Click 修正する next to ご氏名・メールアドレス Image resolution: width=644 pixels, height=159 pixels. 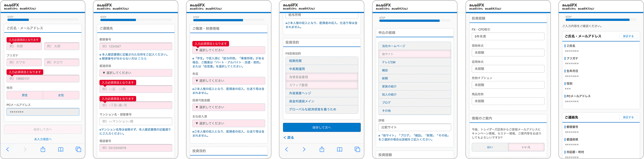pos(628,36)
